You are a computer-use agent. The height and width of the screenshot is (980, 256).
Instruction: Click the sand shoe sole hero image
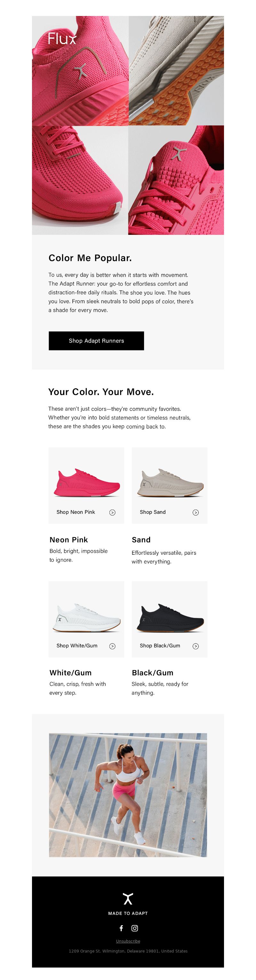pos(176,71)
